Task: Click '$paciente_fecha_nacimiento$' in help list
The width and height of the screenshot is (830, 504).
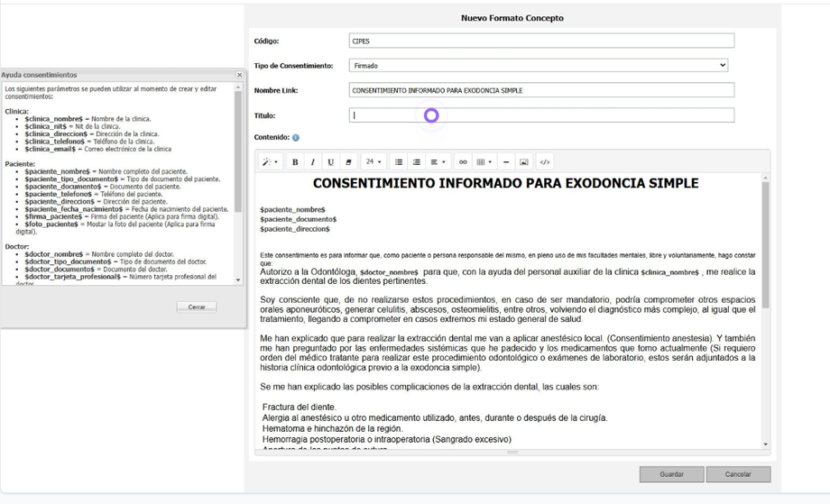Action: click(73, 209)
